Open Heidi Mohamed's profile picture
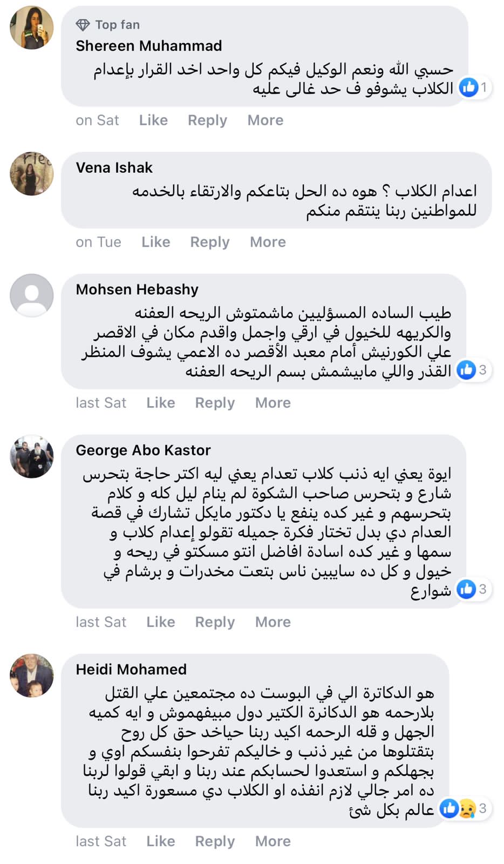The width and height of the screenshot is (504, 864). coord(32,676)
